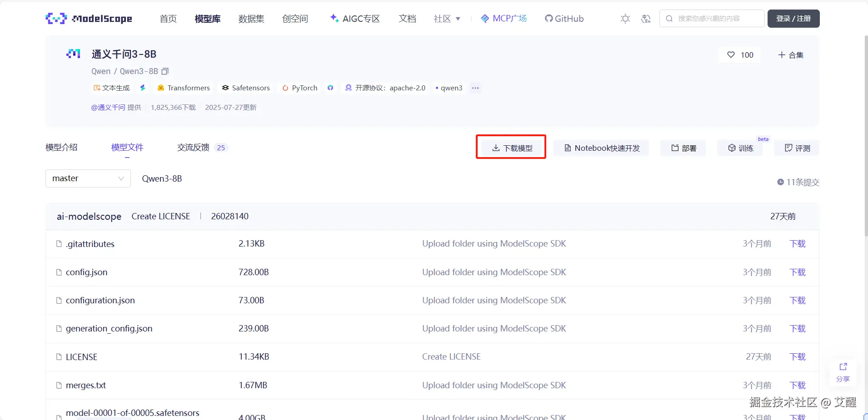Open the 文档 documentation

click(x=407, y=19)
